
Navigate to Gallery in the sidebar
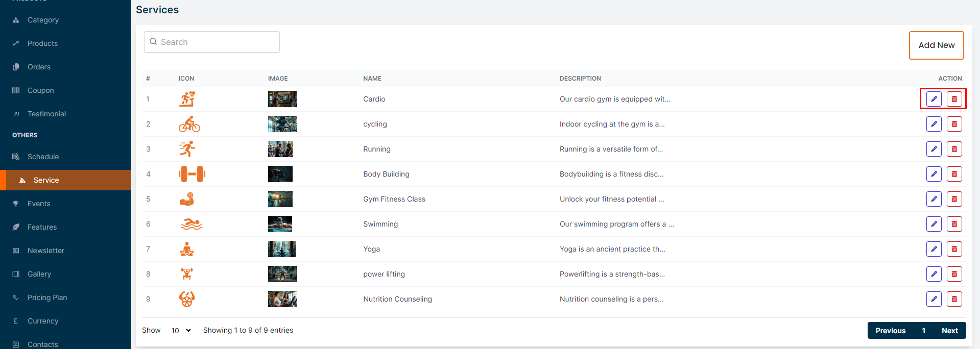[x=39, y=274]
